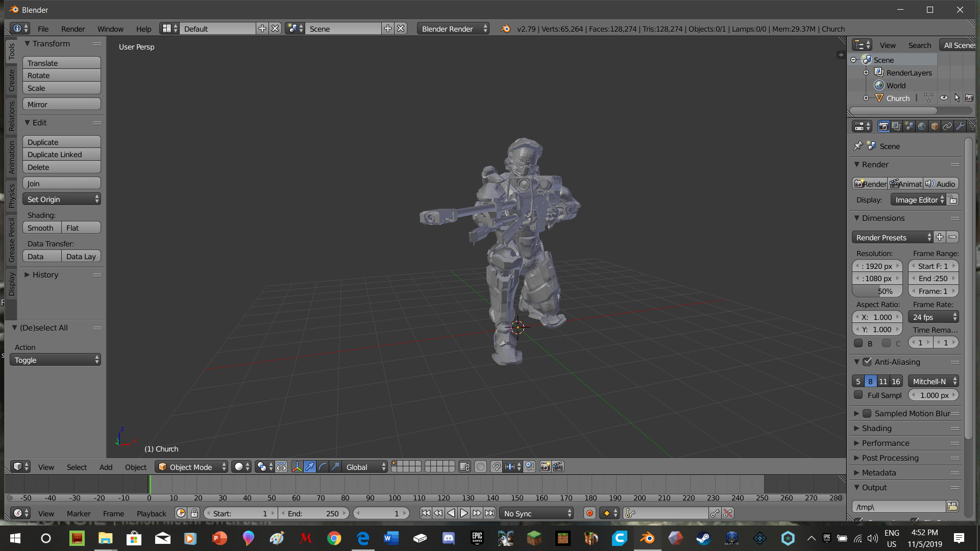Image resolution: width=980 pixels, height=551 pixels.
Task: Enable the Full Sample checkbox
Action: (x=859, y=395)
